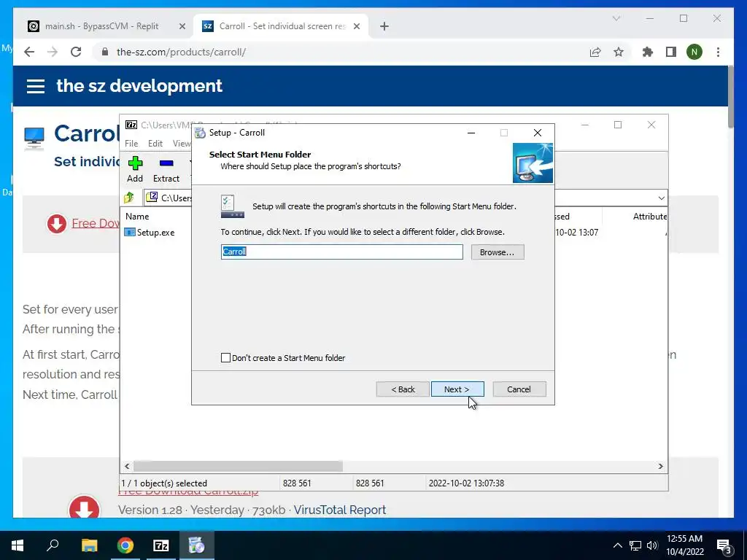Open Chrome tab search chevron

point(616,18)
